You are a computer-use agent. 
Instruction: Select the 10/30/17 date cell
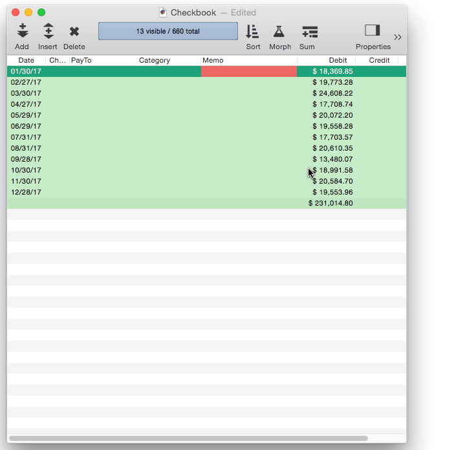coord(26,170)
